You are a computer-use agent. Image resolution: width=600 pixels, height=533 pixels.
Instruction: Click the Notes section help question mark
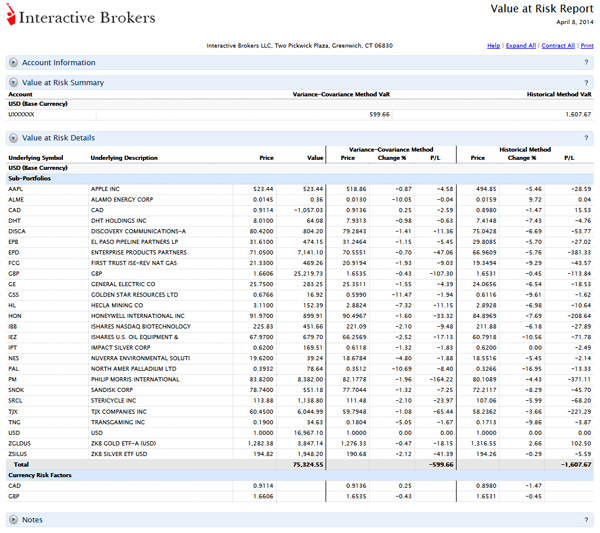(x=586, y=519)
